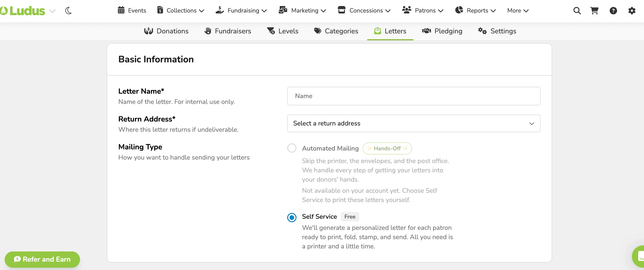Image resolution: width=644 pixels, height=270 pixels.
Task: Select the Automated Mailing radio button
Action: point(292,148)
